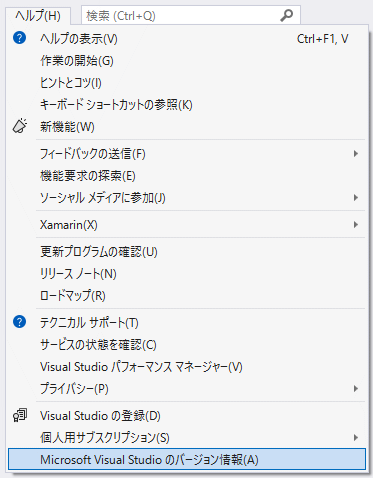This screenshot has height=478, width=373.
Task: Open Visual Studio パフォーマンス マネージャー(V)
Action: [187, 367]
